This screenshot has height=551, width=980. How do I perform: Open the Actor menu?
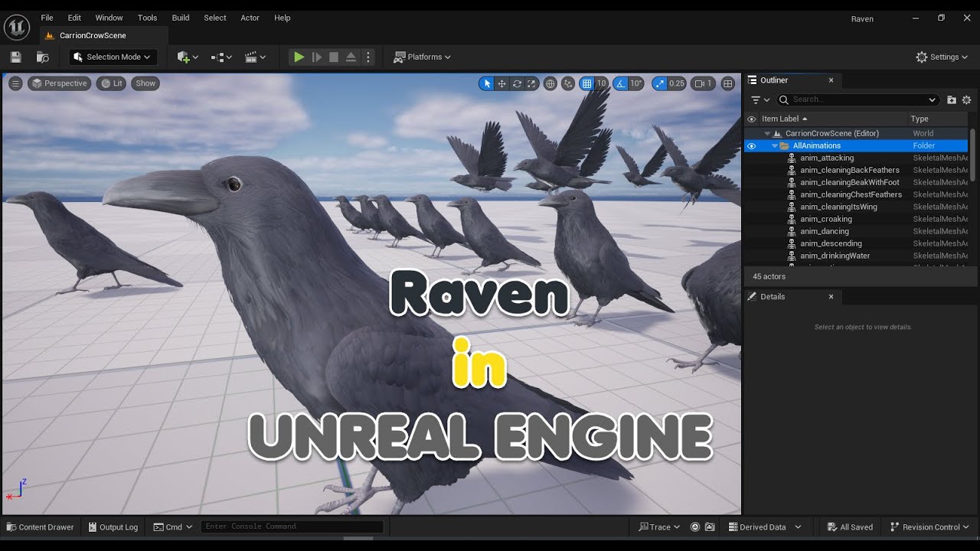pyautogui.click(x=250, y=18)
